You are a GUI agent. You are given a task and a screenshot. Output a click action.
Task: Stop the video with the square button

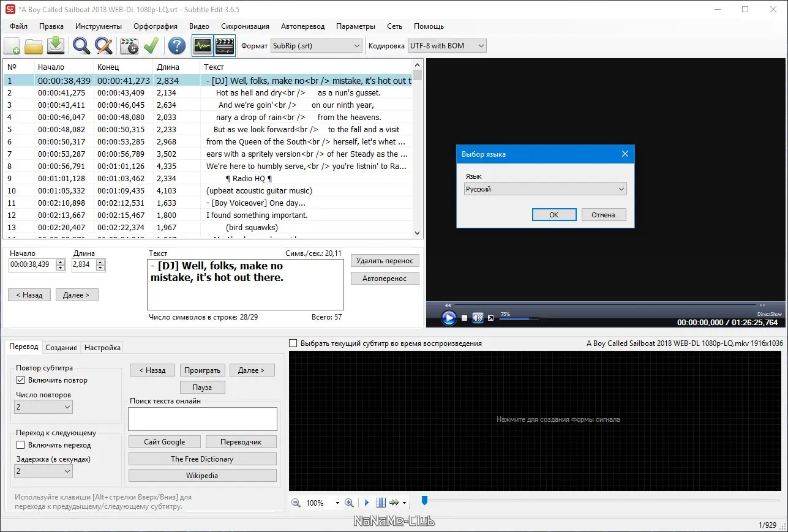[x=464, y=318]
